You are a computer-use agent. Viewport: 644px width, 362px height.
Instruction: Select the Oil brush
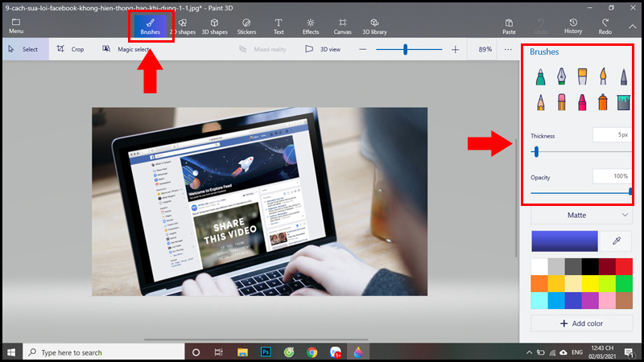582,76
